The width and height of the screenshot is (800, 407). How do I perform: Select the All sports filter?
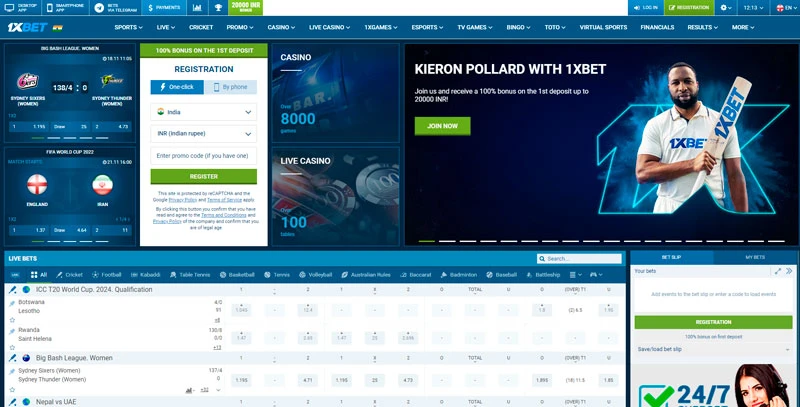39,274
